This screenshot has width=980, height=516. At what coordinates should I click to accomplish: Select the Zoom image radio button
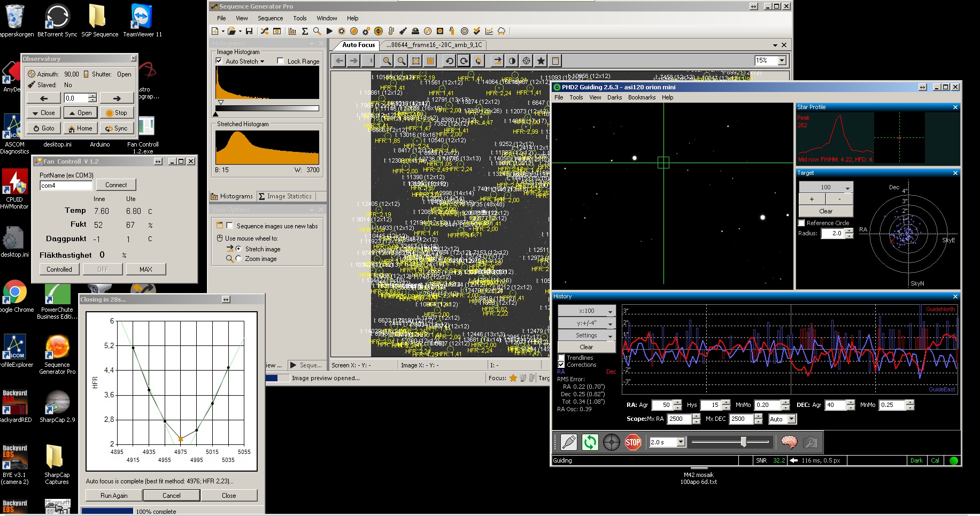pyautogui.click(x=238, y=259)
